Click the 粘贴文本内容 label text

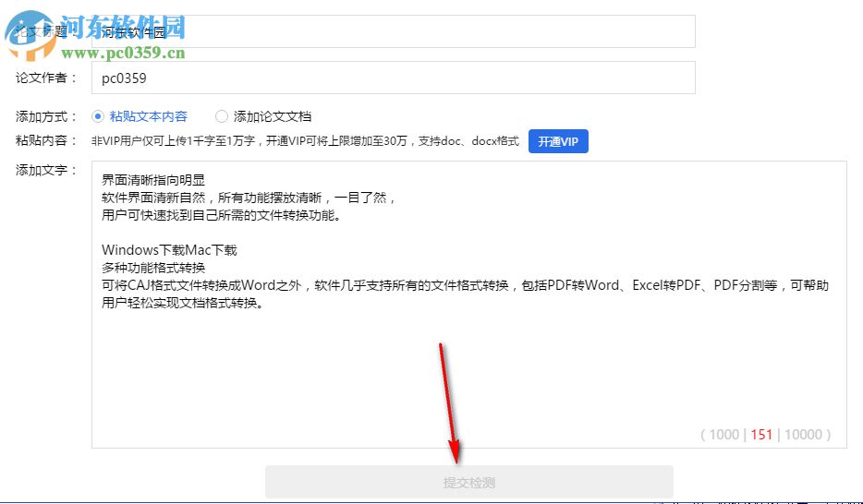click(x=149, y=116)
